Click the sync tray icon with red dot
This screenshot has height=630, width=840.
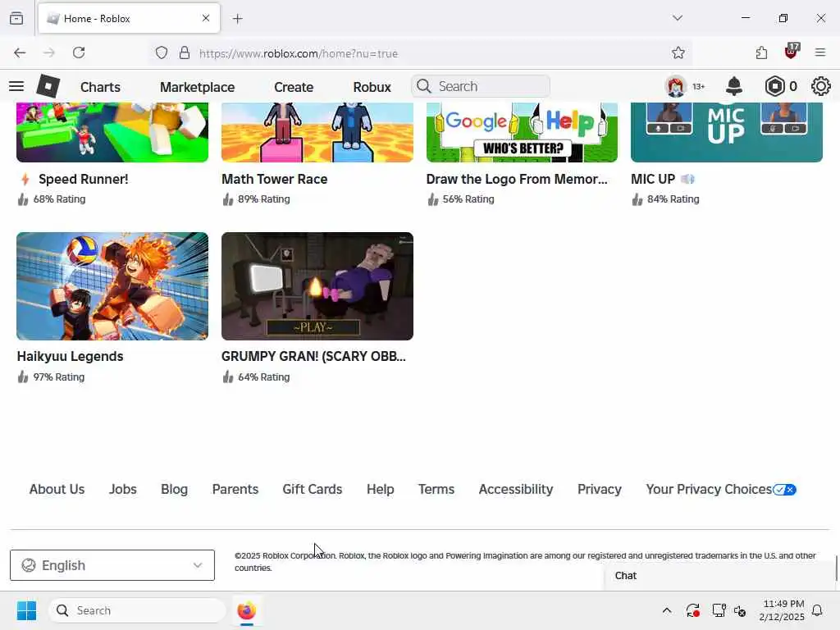692,610
